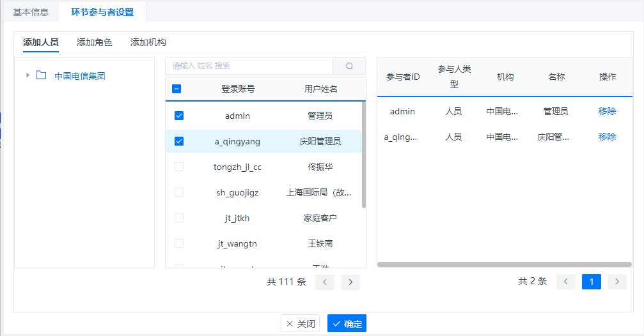The image size is (644, 336).
Task: Click the 共 2 条 total count
Action: click(533, 282)
